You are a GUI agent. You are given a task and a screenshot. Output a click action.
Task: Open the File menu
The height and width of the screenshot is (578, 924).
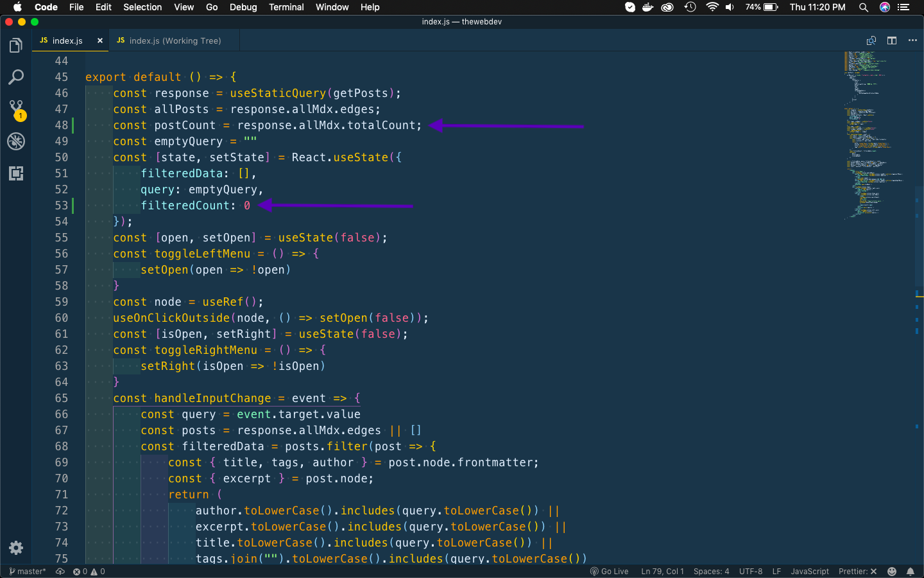[76, 7]
